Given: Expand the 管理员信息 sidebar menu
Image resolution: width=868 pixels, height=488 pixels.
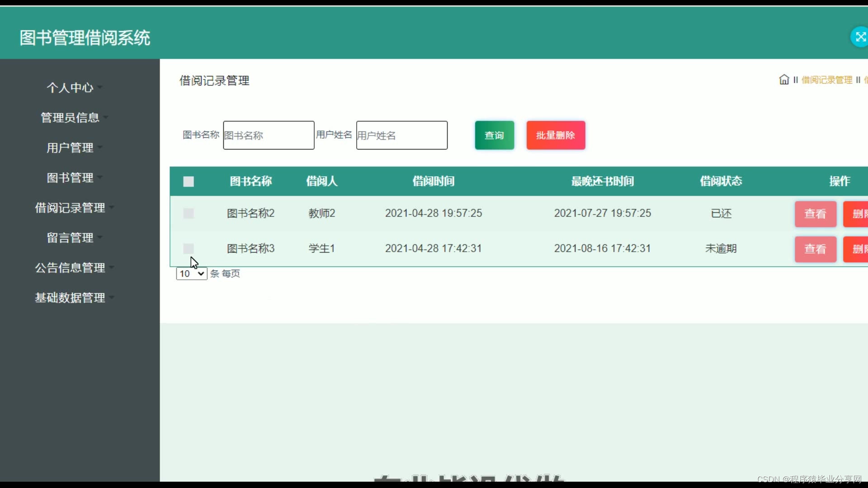Looking at the screenshot, I should [x=71, y=117].
